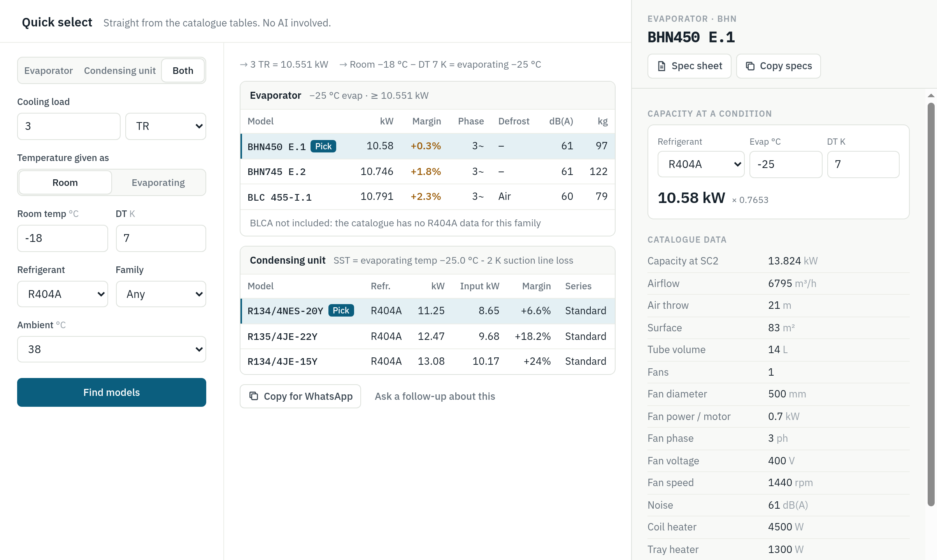Switch temperature mode to Evaporating

click(x=158, y=182)
